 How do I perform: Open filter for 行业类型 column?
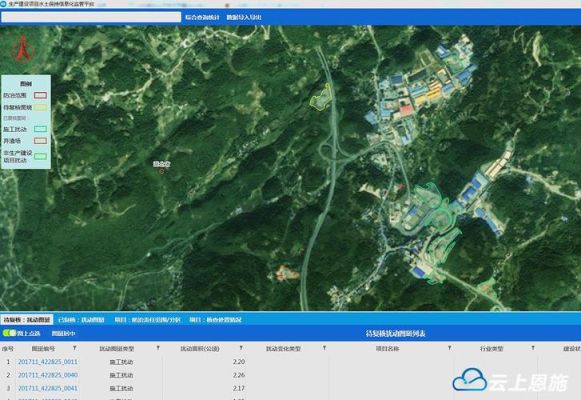click(x=533, y=348)
